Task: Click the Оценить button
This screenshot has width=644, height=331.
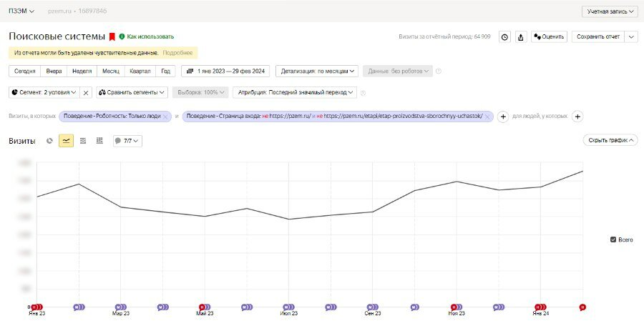Action: tap(549, 37)
